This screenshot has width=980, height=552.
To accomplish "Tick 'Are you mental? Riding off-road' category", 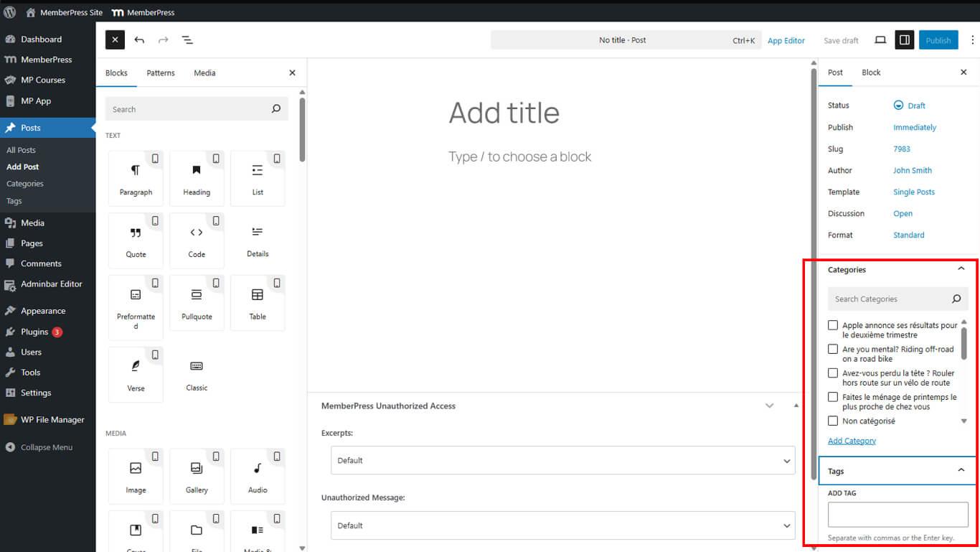I will (x=833, y=350).
